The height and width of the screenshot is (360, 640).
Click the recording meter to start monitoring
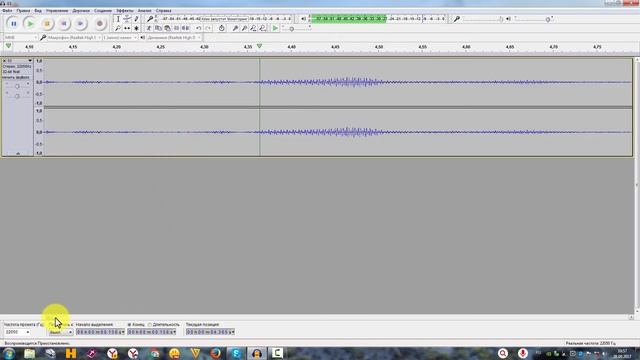pyautogui.click(x=225, y=19)
